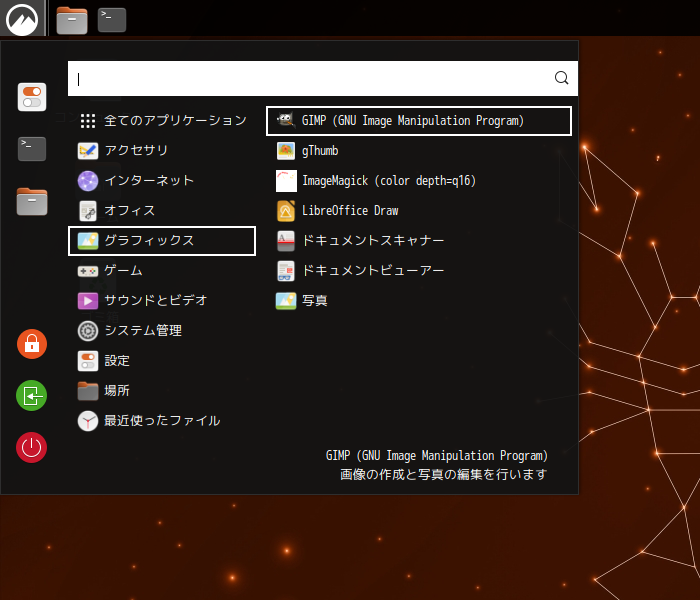Click the "ドキュメントスキャナー" entry text
This screenshot has height=600, width=700.
pyautogui.click(x=373, y=241)
